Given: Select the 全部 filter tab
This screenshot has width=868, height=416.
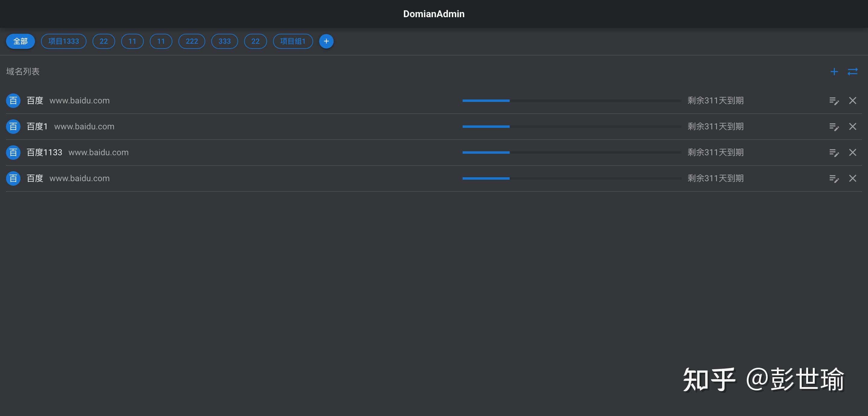Looking at the screenshot, I should coord(20,41).
